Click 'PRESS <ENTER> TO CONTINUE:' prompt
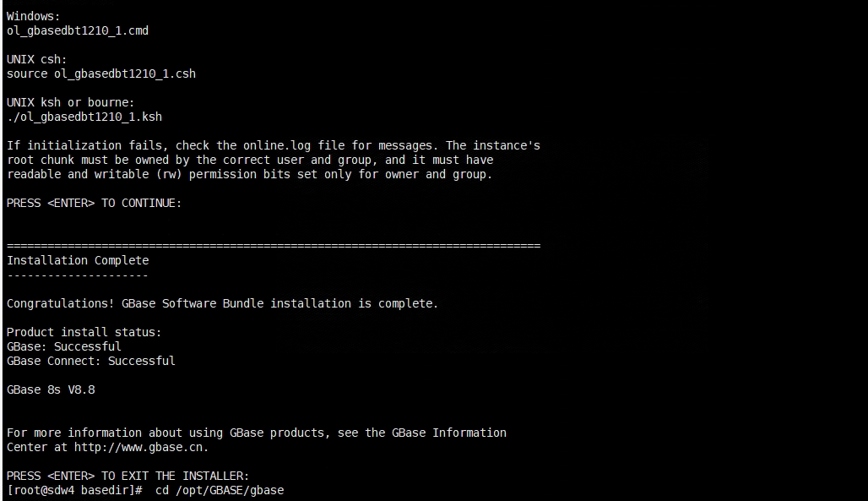This screenshot has height=501, width=868. 94,204
